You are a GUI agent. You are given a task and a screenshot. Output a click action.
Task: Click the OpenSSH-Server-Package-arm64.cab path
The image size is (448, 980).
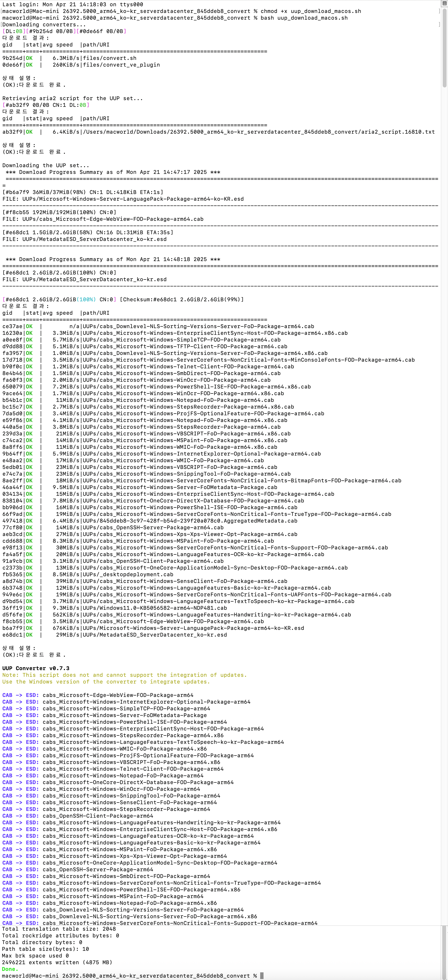click(x=153, y=527)
